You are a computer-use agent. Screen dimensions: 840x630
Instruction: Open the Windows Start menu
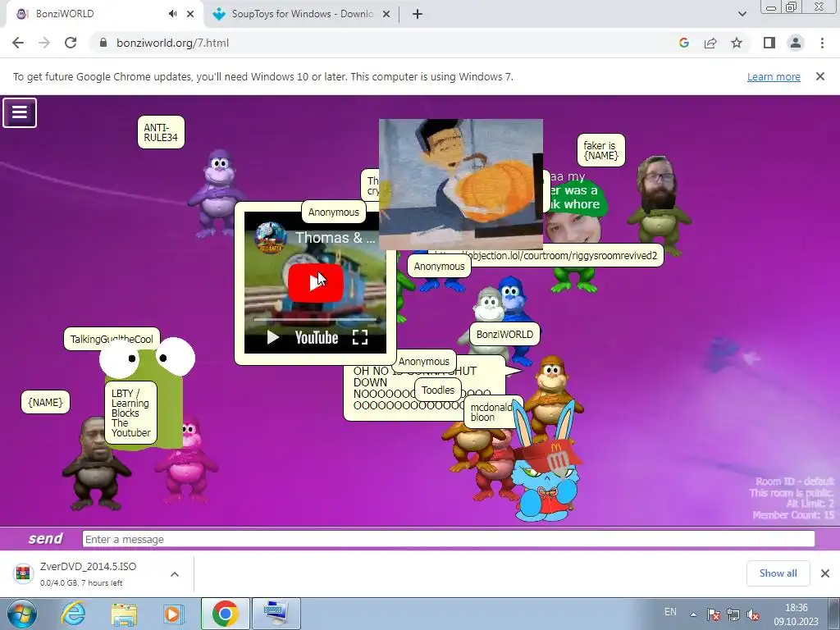21,614
